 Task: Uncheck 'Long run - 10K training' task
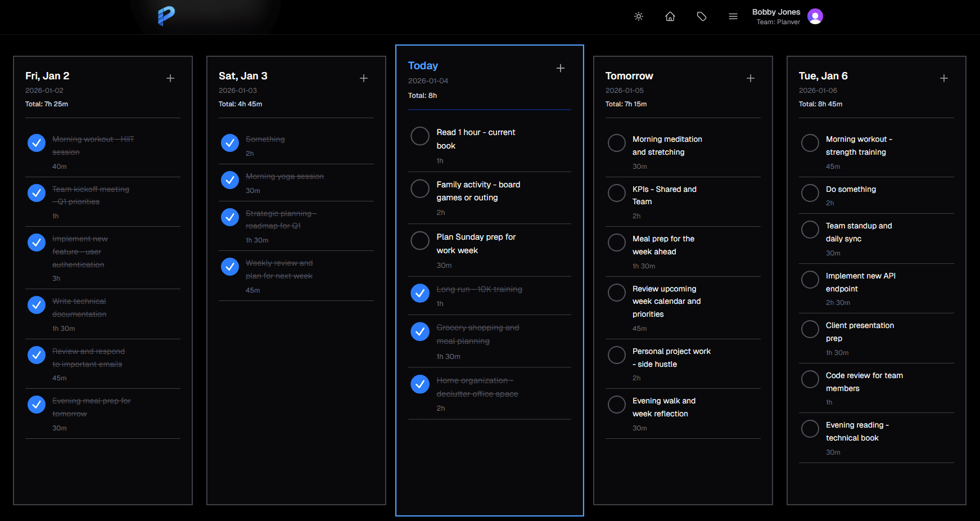point(420,293)
